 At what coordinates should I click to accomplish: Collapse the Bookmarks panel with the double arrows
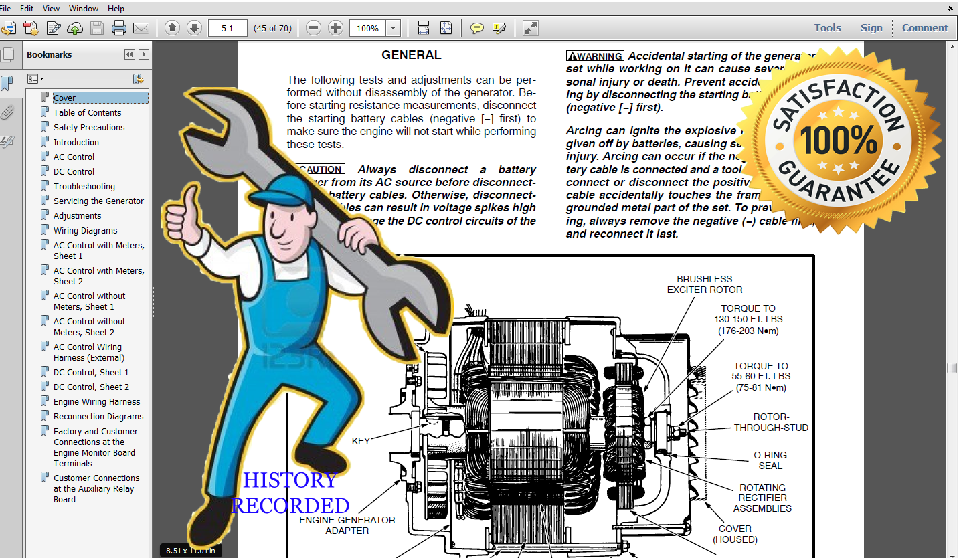pos(128,54)
